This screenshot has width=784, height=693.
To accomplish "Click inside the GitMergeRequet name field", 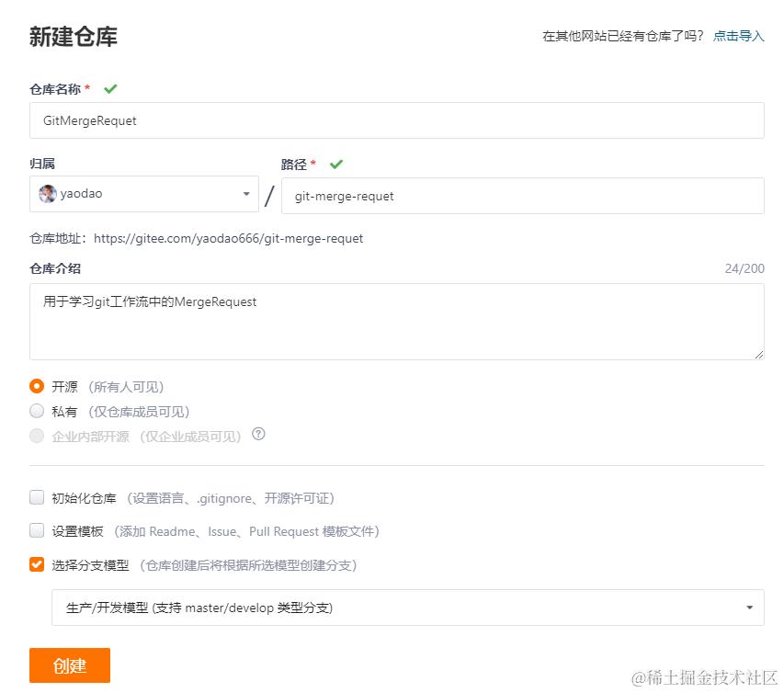I will 395,120.
